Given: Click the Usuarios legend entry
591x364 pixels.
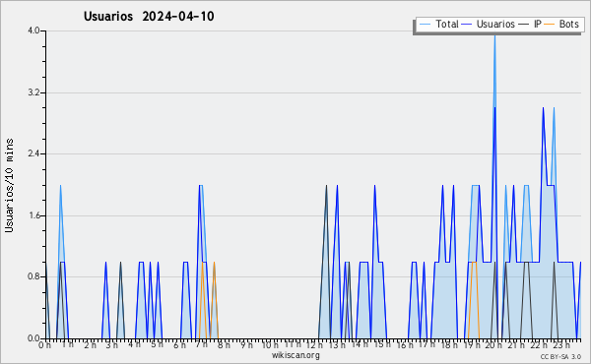Looking at the screenshot, I should pos(489,25).
